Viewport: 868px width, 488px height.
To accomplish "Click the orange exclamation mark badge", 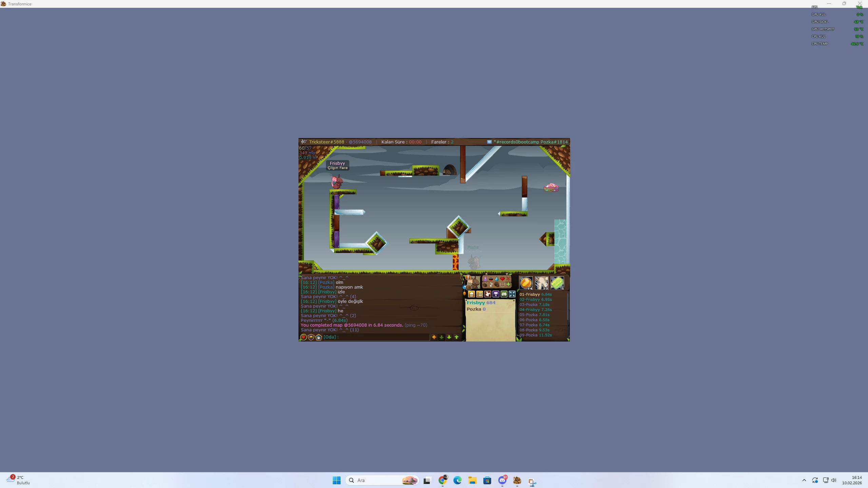I will 468,277.
